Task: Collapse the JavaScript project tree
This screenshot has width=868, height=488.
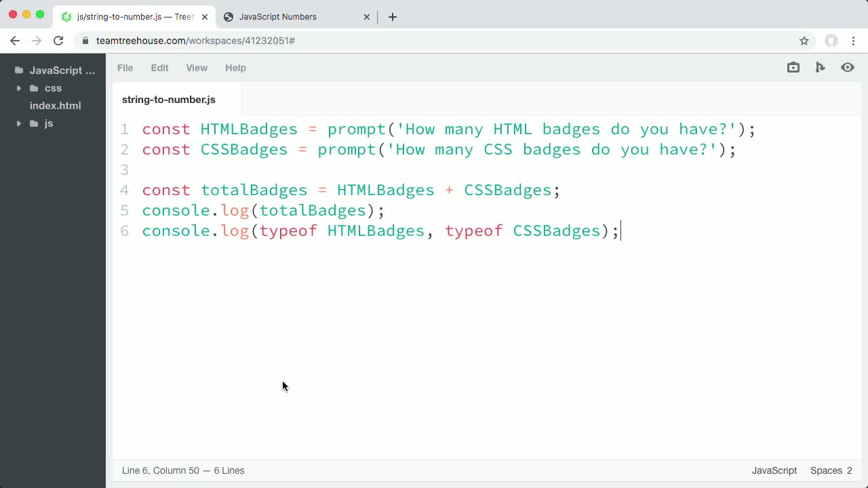Action: [61, 70]
